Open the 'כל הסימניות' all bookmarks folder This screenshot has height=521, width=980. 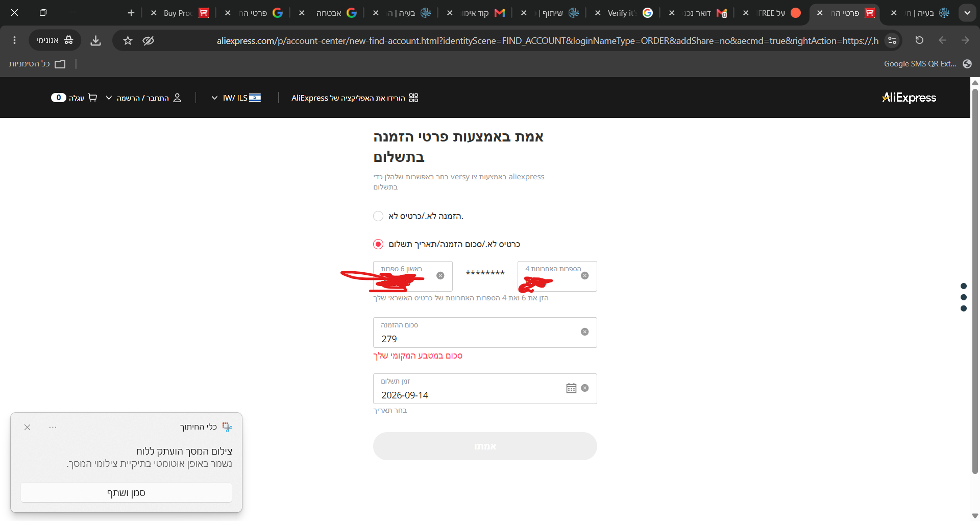coord(37,64)
